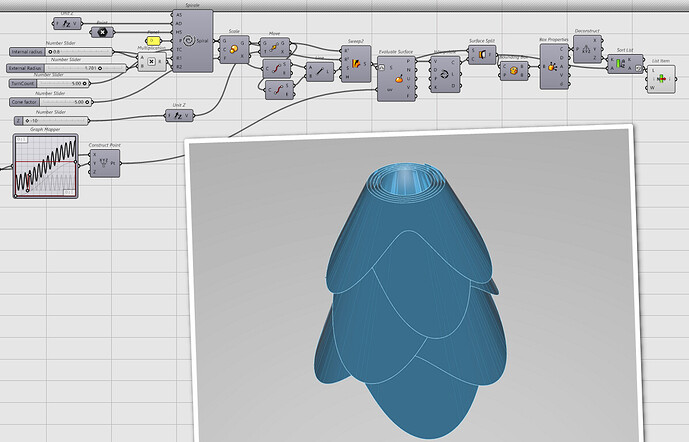Select the Multiplication component icon
This screenshot has width=689, height=442.
click(151, 62)
